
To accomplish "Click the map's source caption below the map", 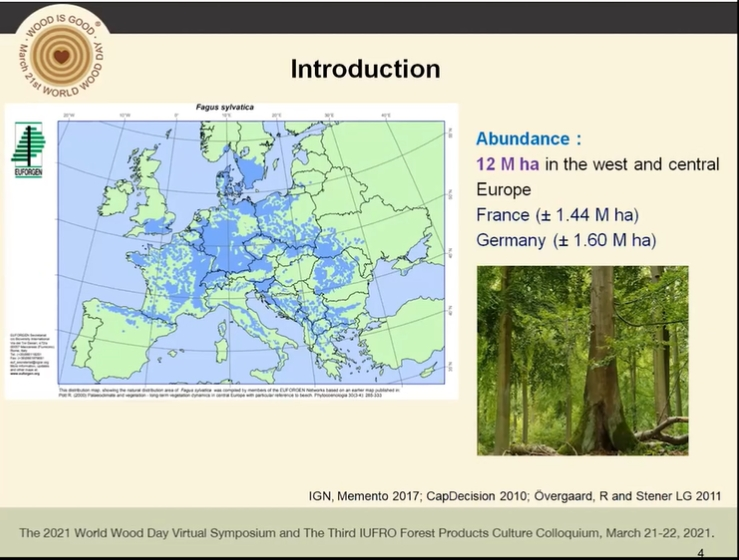I will pos(230,393).
